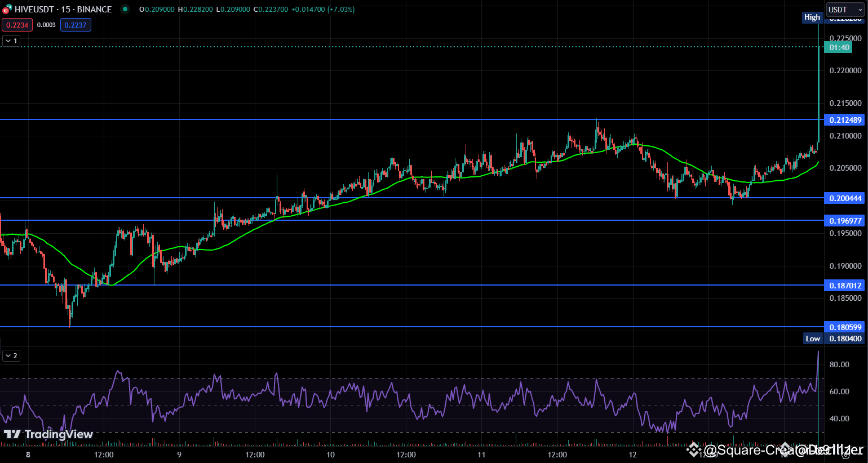868x463 pixels.
Task: Click the 0.212489 blue price level label
Action: (845, 120)
